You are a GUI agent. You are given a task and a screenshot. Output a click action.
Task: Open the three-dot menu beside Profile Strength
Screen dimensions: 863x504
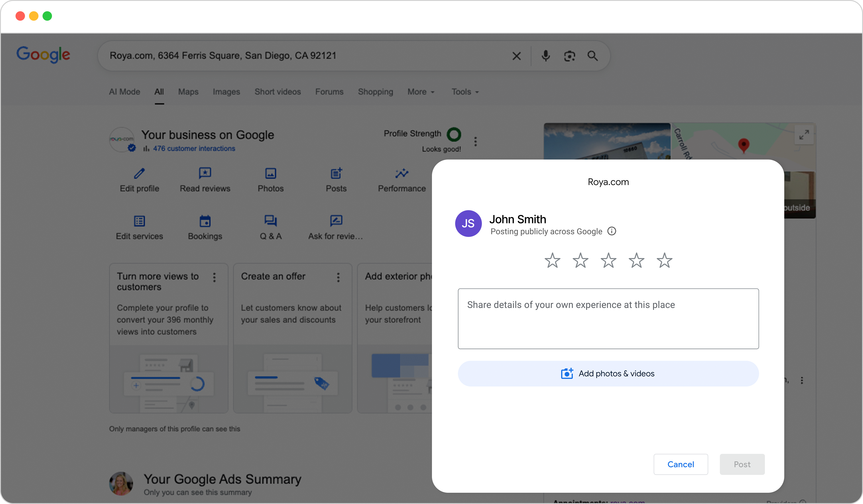475,141
